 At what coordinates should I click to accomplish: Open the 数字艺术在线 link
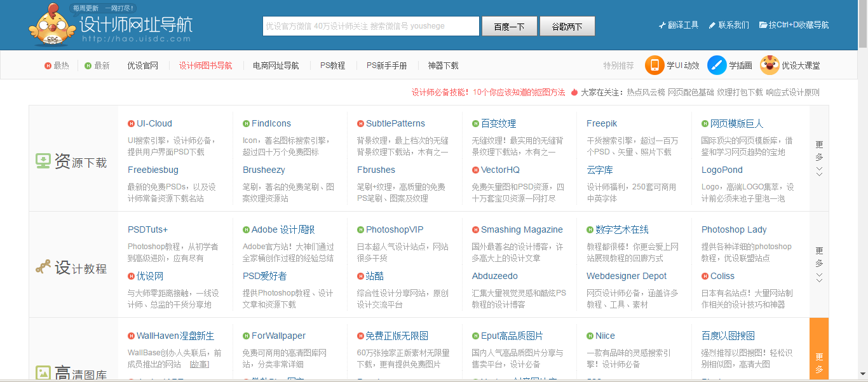point(621,229)
